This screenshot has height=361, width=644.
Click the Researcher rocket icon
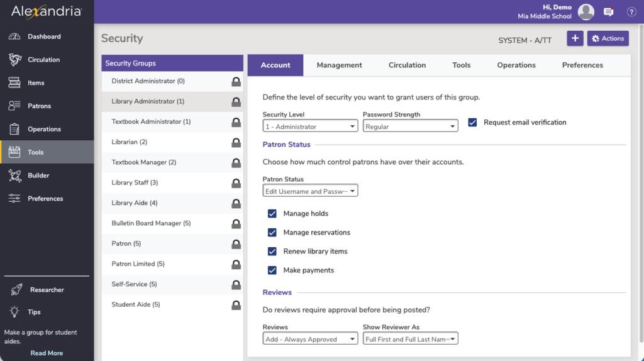tap(15, 290)
